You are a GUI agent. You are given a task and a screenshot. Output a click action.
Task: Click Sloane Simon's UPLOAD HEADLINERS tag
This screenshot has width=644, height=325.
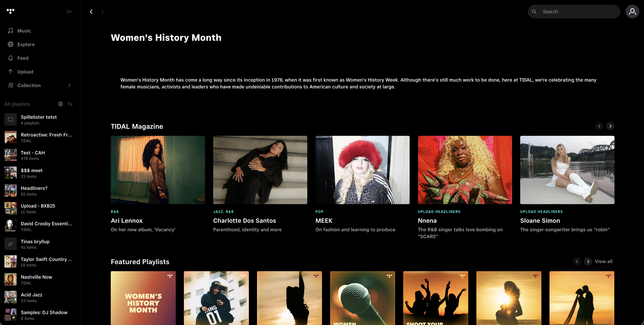point(541,212)
